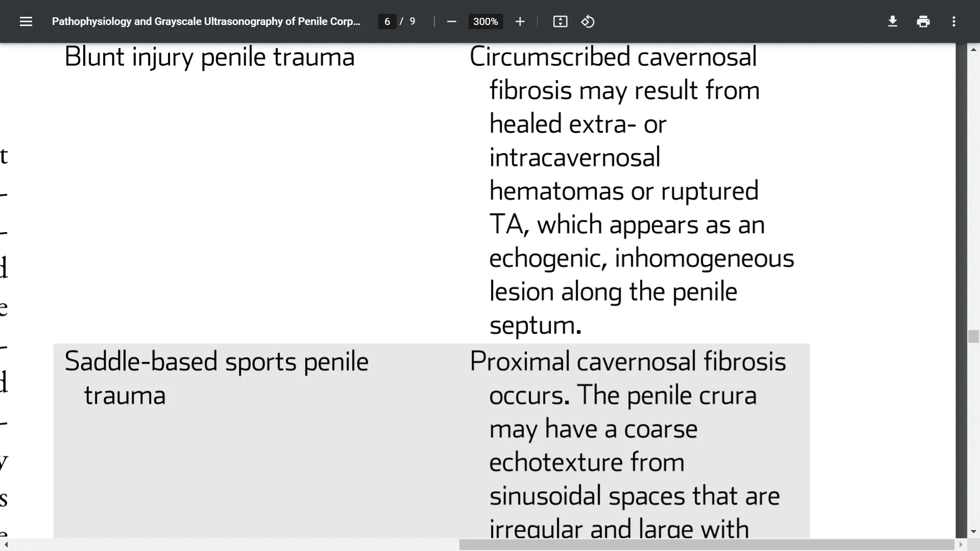980x551 pixels.
Task: Open the more actions three-dot menu
Action: coord(953,21)
